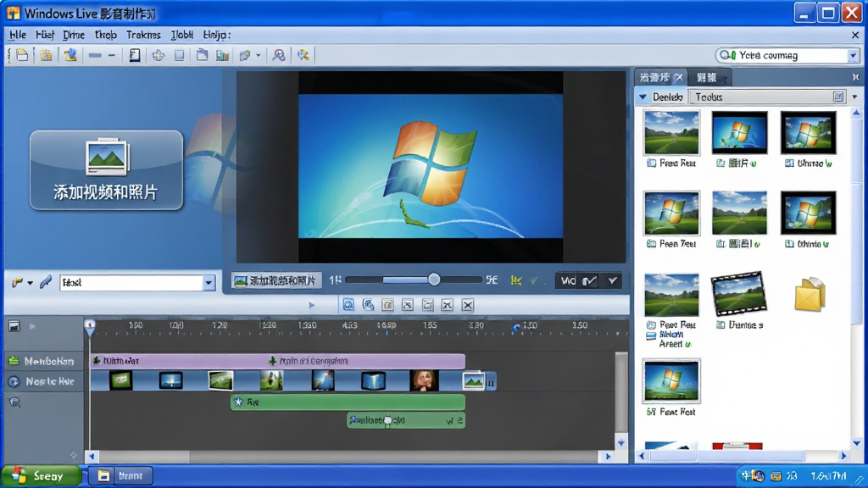Click the printer-like toolbar icon
Image resolution: width=868 pixels, height=488 pixels.
(159, 55)
